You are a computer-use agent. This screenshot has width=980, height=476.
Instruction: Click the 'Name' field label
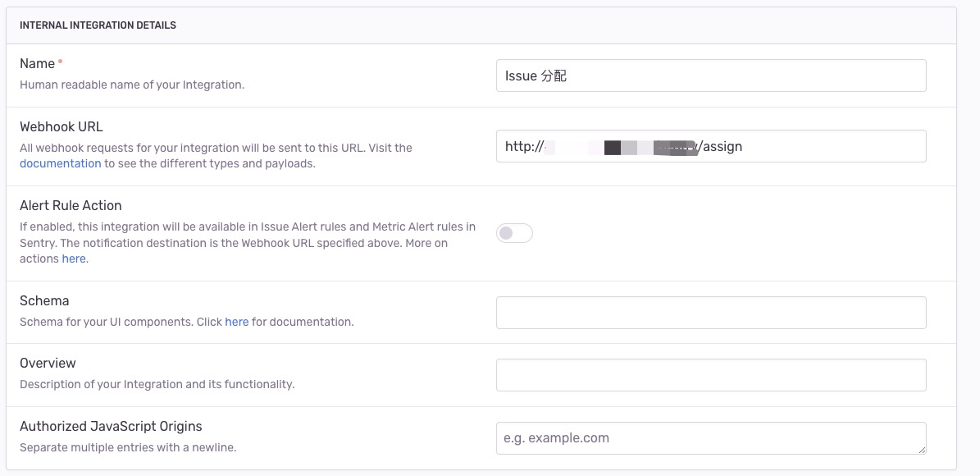(37, 64)
